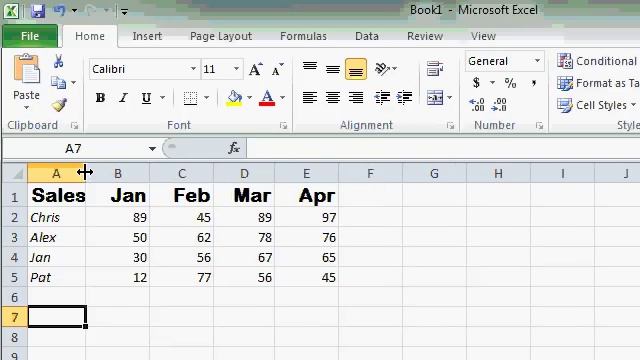Click the Undo icon
Image resolution: width=640 pixels, height=360 pixels.
59,11
